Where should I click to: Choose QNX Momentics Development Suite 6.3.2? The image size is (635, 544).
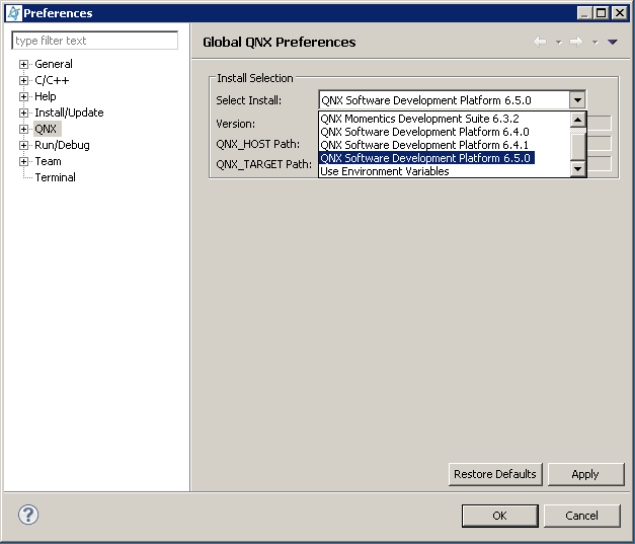419,118
